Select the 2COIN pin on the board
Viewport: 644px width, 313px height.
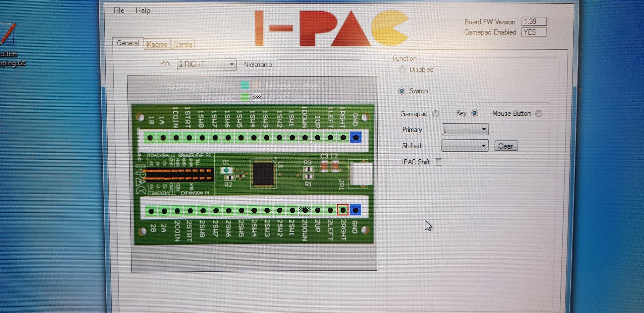[x=177, y=211]
